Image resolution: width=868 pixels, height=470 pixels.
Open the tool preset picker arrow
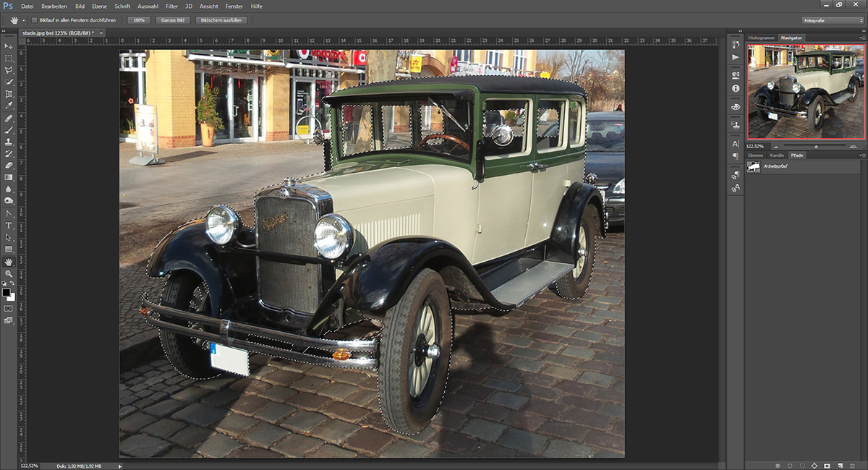click(x=24, y=20)
